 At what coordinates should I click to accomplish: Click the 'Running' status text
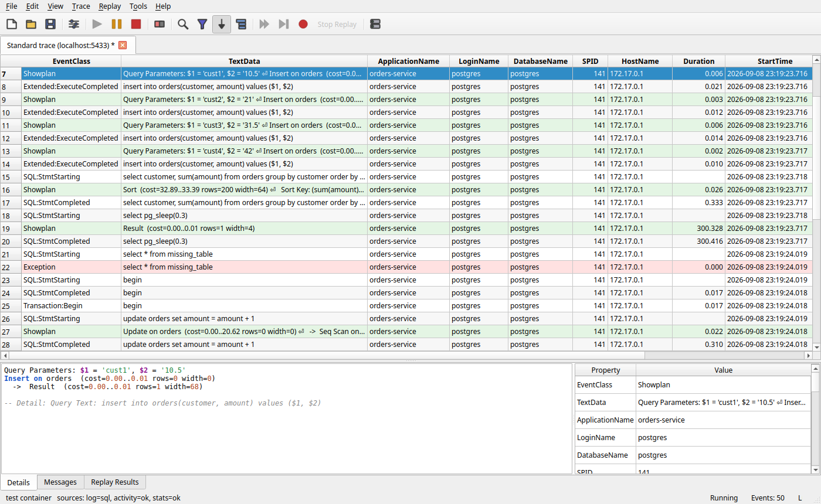point(724,498)
